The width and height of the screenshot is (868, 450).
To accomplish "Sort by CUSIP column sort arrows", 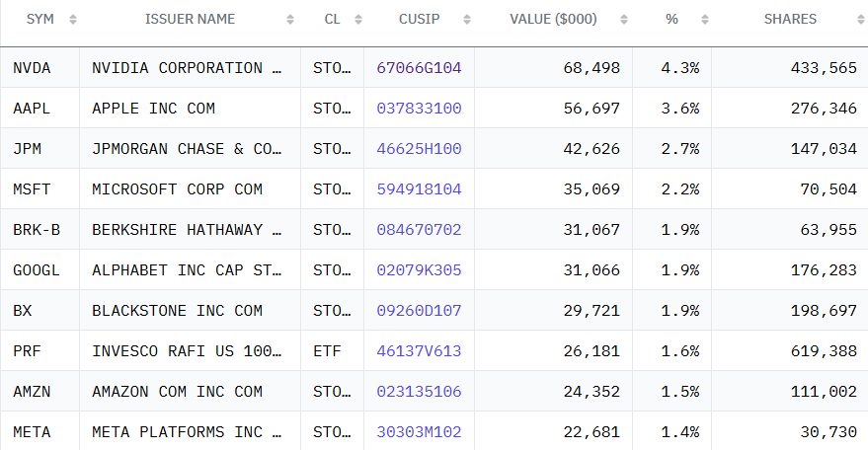I will 467,20.
